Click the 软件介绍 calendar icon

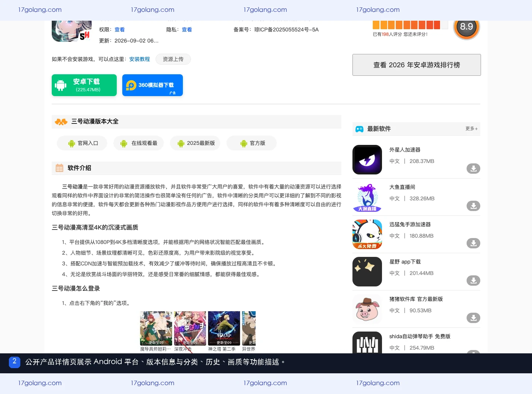point(59,168)
